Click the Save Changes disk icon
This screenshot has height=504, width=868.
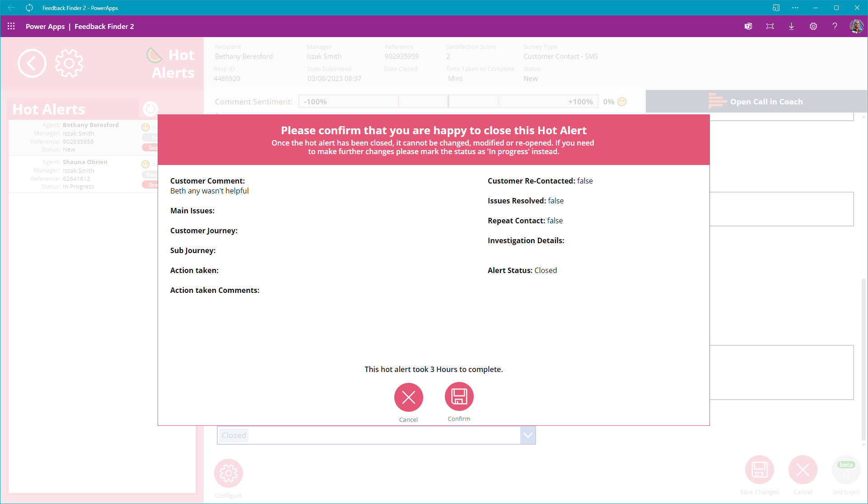(759, 470)
